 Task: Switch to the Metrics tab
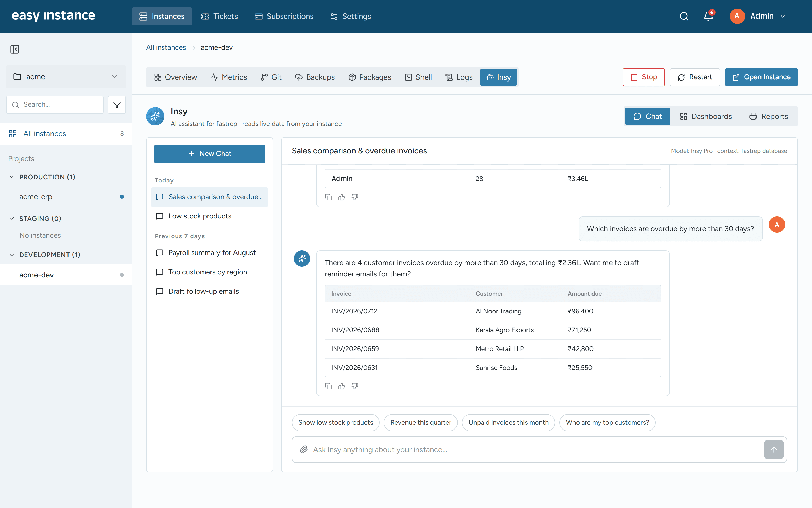click(229, 77)
